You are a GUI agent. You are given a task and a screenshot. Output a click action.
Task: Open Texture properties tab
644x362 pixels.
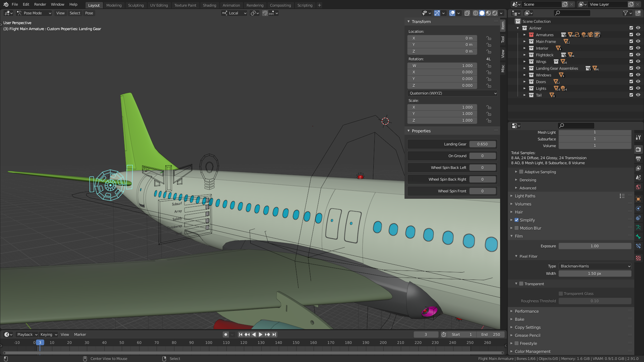point(638,258)
